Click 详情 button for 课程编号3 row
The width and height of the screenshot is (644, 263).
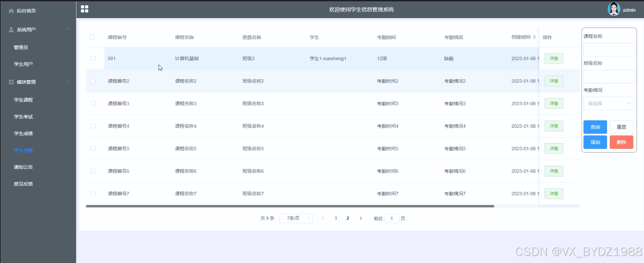point(554,104)
